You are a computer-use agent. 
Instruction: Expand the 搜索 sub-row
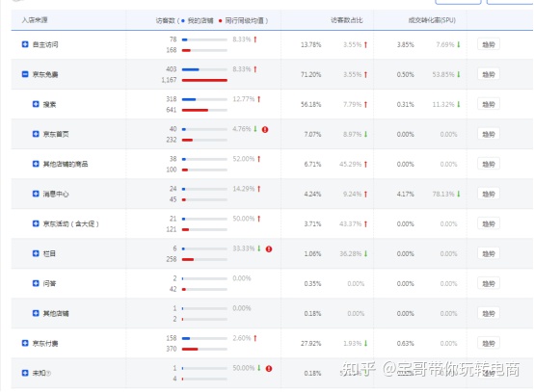(x=36, y=104)
